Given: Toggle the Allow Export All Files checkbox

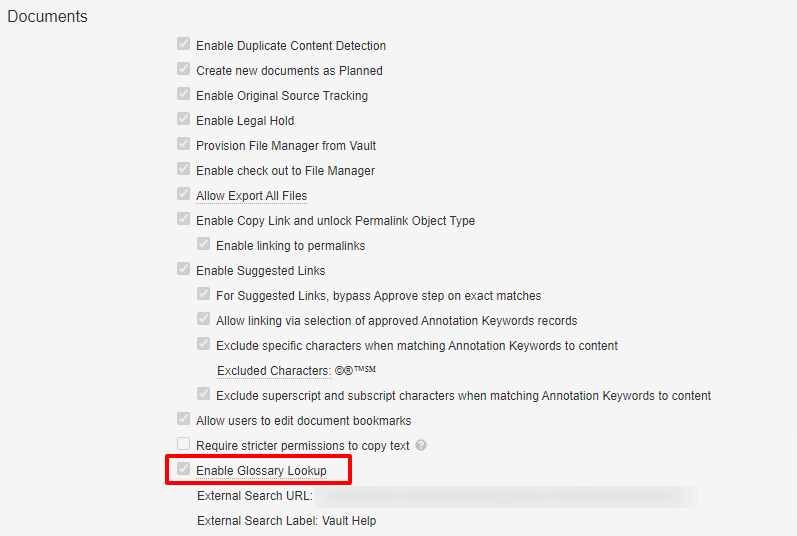Looking at the screenshot, I should click(x=183, y=195).
